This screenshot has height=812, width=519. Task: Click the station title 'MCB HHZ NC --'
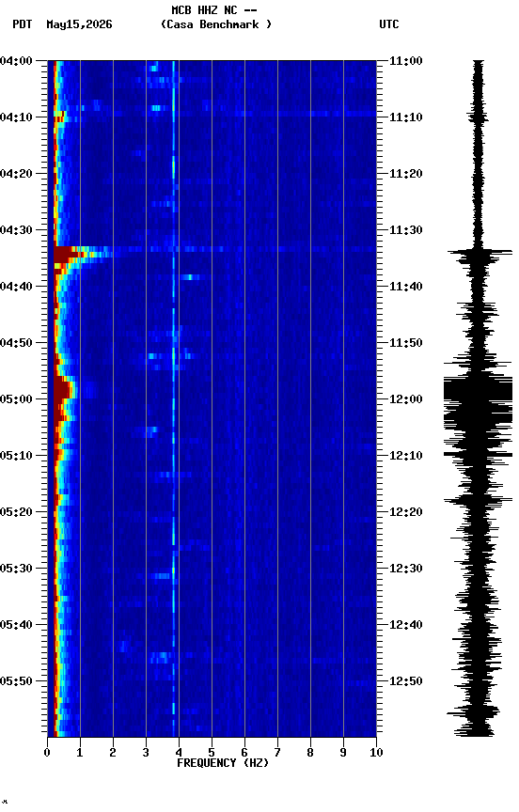coord(214,10)
